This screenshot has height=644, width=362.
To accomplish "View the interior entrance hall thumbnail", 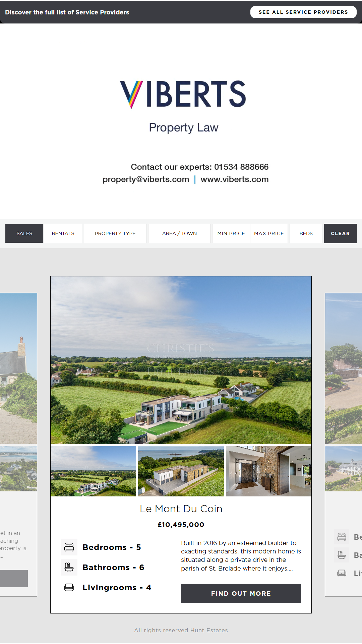I will [x=268, y=471].
